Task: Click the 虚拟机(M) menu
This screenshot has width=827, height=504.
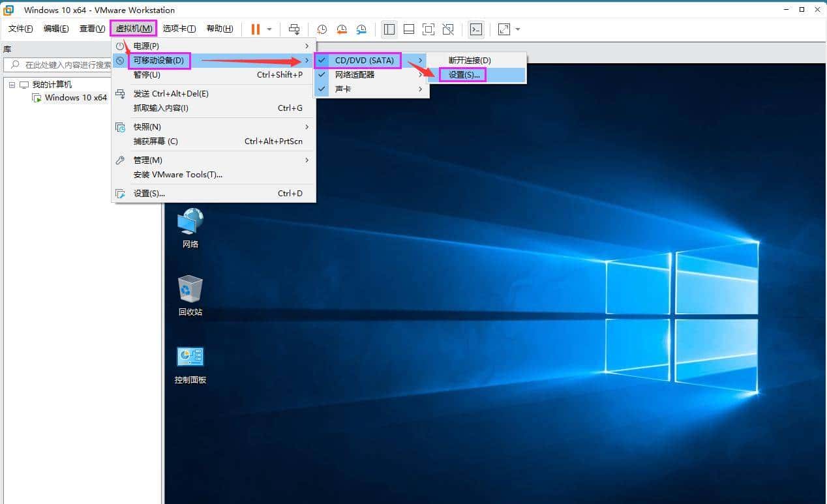Action: tap(134, 29)
